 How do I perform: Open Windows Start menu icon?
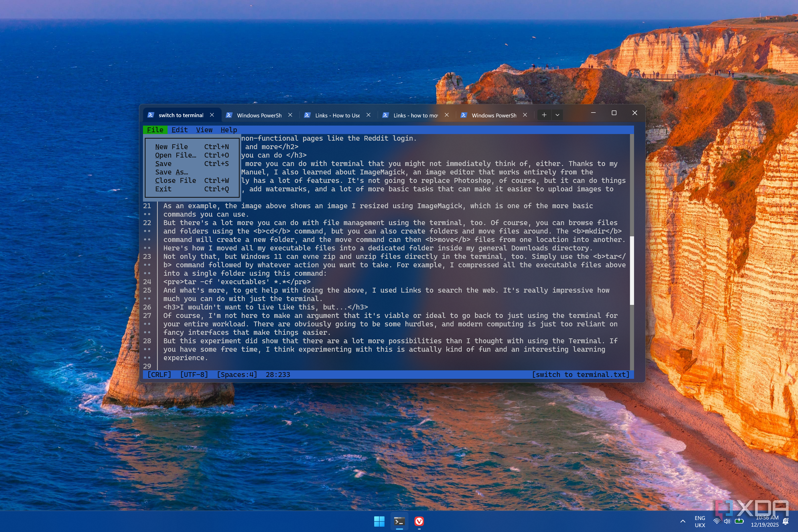click(x=379, y=522)
